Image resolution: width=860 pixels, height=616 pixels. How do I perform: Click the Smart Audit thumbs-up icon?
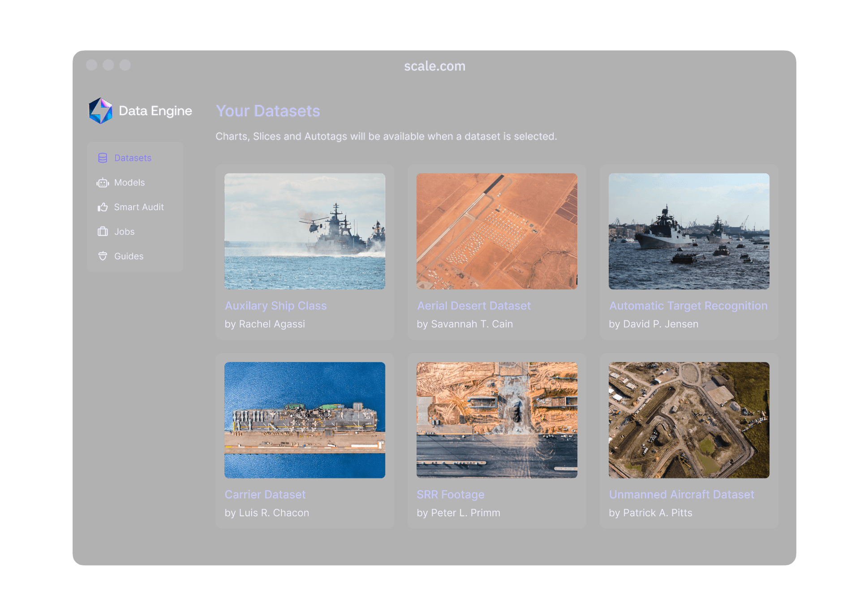coord(103,207)
